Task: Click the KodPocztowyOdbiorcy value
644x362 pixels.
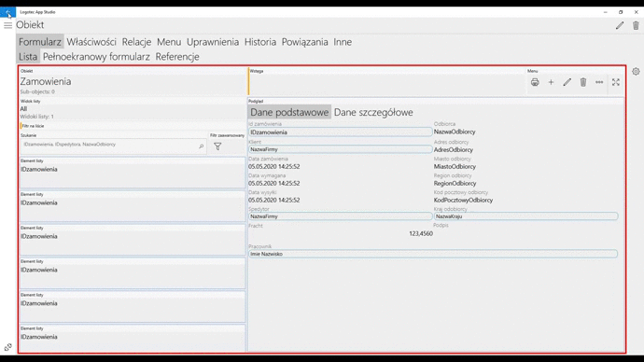Action: point(463,201)
